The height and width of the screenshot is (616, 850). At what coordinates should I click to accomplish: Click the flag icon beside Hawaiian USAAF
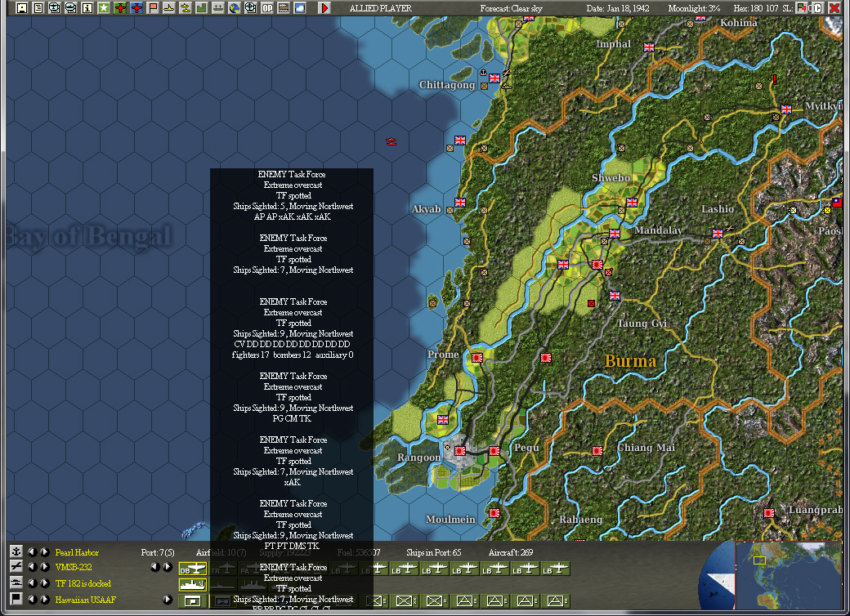tap(16, 599)
